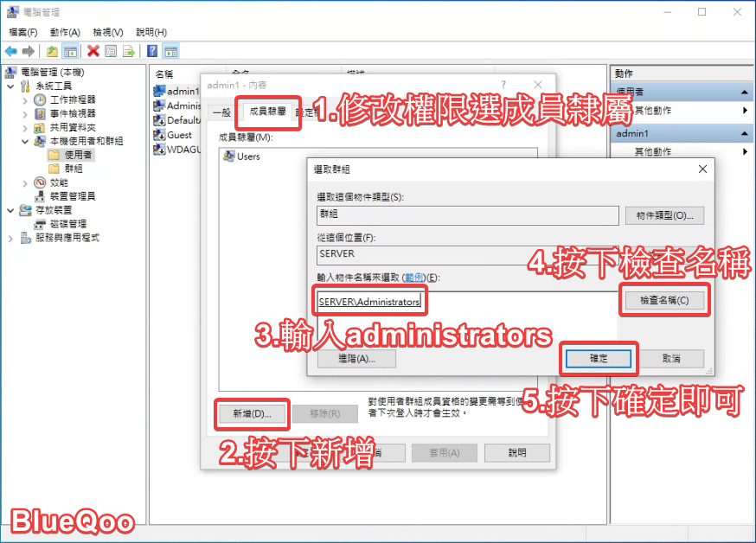This screenshot has width=756, height=543.
Task: Click the 新增(D)... button
Action: click(252, 413)
